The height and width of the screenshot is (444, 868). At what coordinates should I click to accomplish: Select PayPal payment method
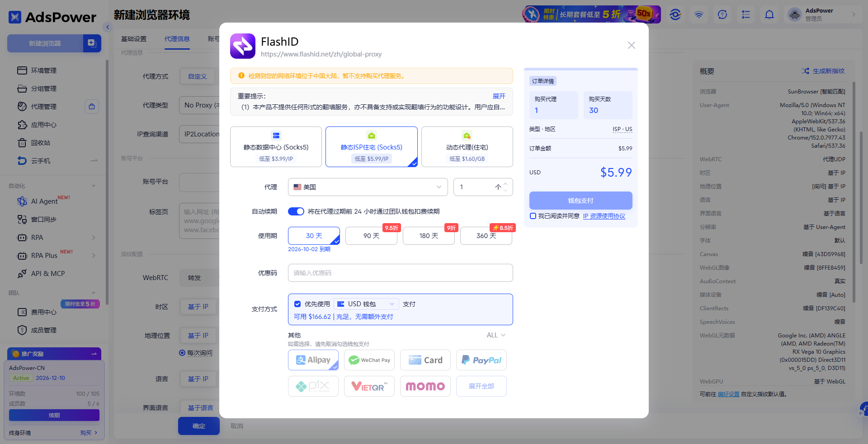(481, 360)
